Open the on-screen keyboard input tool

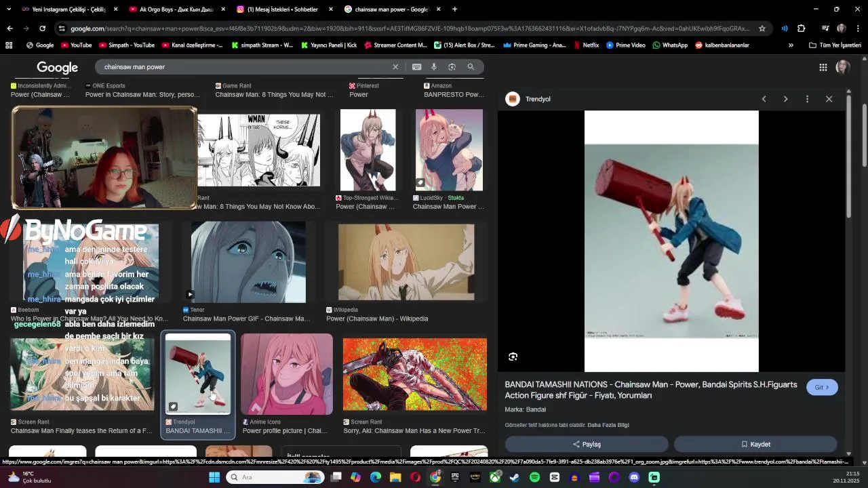(x=416, y=67)
